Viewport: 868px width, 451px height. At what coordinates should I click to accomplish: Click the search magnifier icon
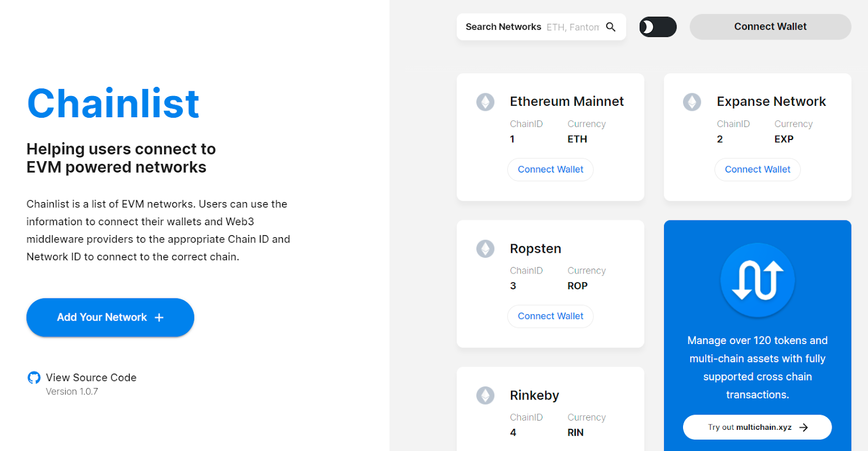click(610, 27)
